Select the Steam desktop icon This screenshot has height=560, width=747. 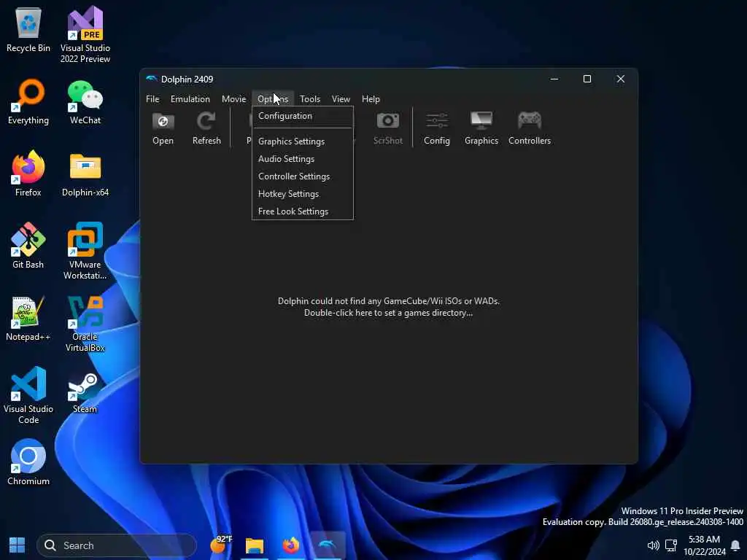point(85,392)
